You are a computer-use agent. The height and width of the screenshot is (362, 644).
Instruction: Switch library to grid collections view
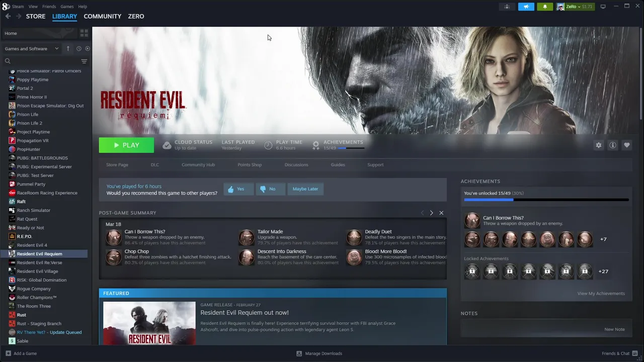click(84, 33)
